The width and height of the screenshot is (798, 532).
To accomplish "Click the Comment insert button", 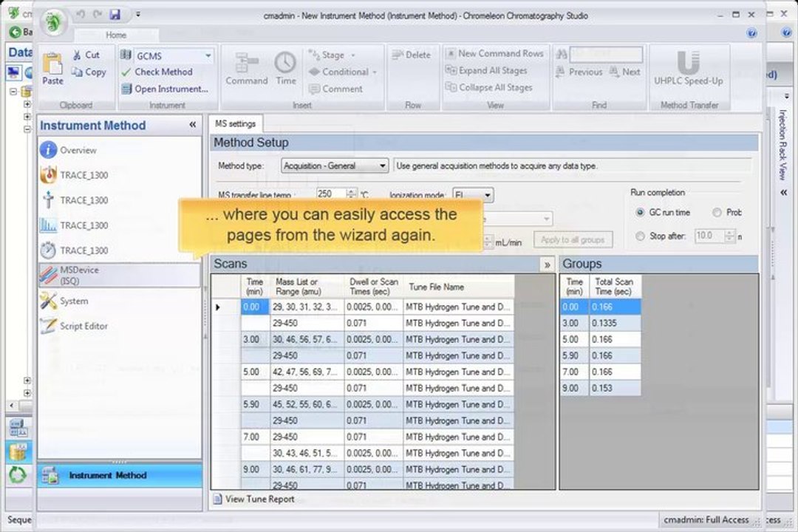I will tap(335, 89).
